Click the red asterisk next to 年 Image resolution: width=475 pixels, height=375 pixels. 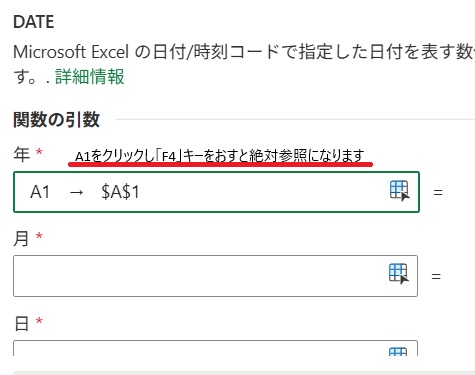pos(39,152)
